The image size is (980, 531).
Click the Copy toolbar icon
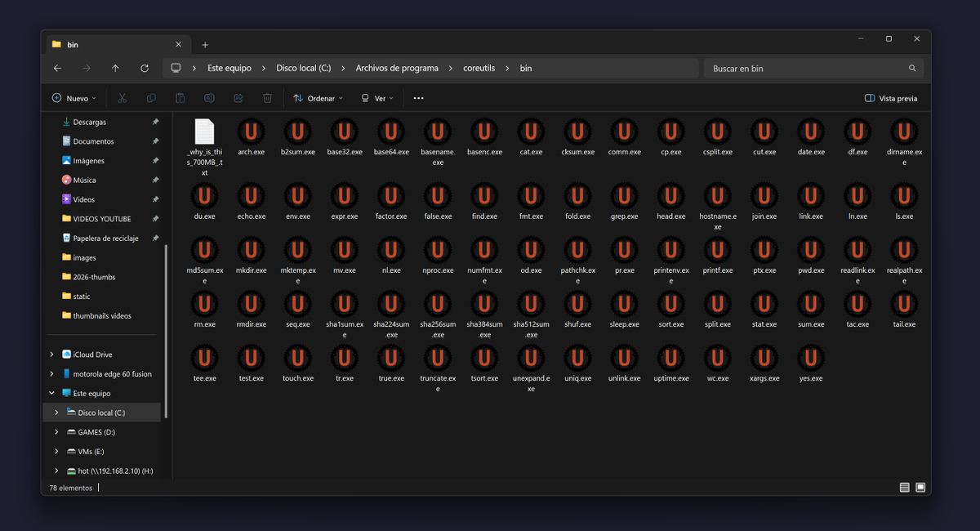[151, 98]
